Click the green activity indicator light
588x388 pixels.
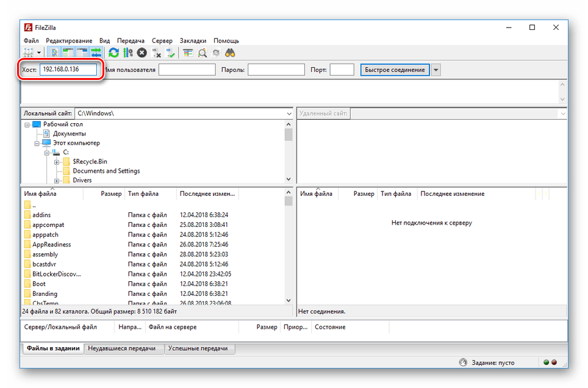546,362
